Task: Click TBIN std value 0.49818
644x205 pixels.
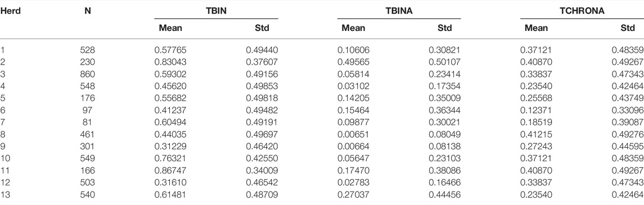Action: pyautogui.click(x=262, y=99)
